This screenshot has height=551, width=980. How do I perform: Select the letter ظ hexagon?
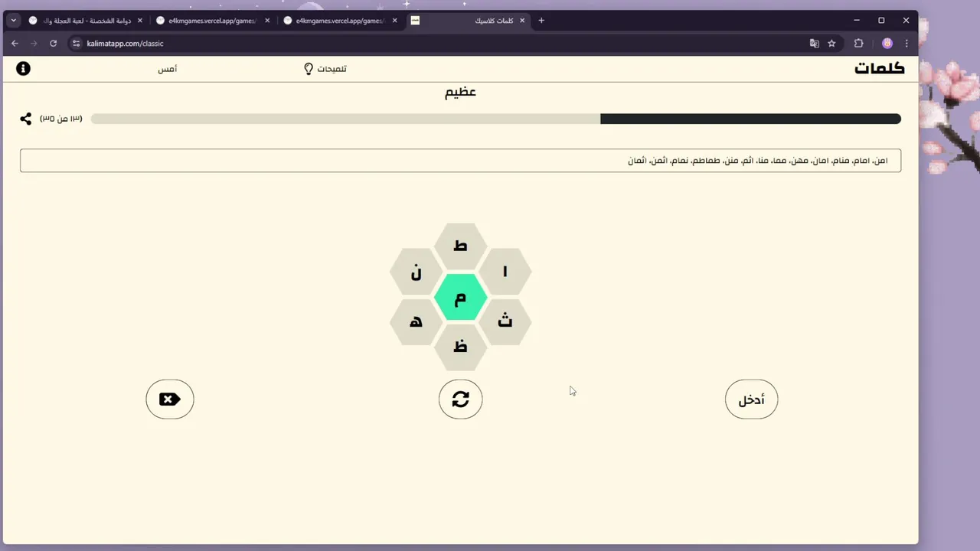tap(461, 347)
